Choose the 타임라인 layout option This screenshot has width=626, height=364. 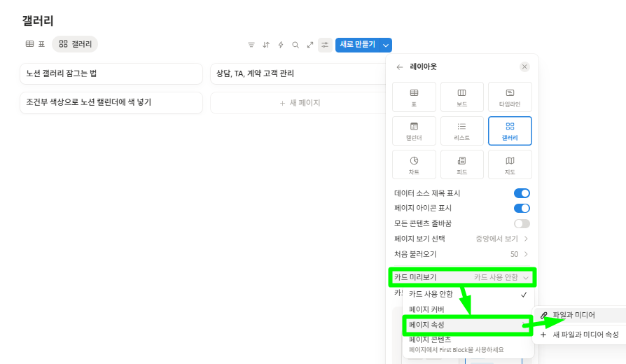[x=510, y=97]
